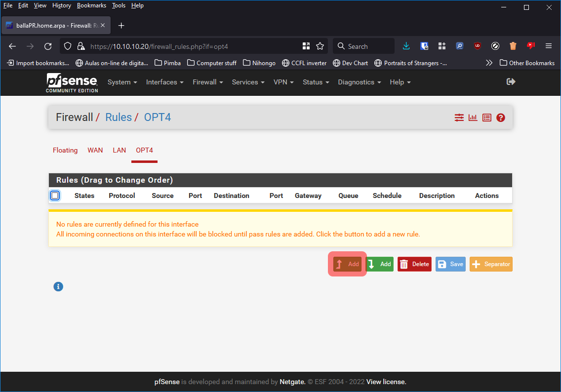Open the firewall log list icon
Screen dimensions: 561x392
(x=487, y=118)
